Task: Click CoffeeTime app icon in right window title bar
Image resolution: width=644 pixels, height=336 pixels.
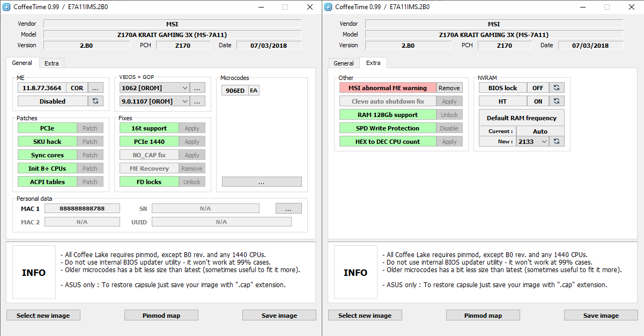Action: point(329,7)
